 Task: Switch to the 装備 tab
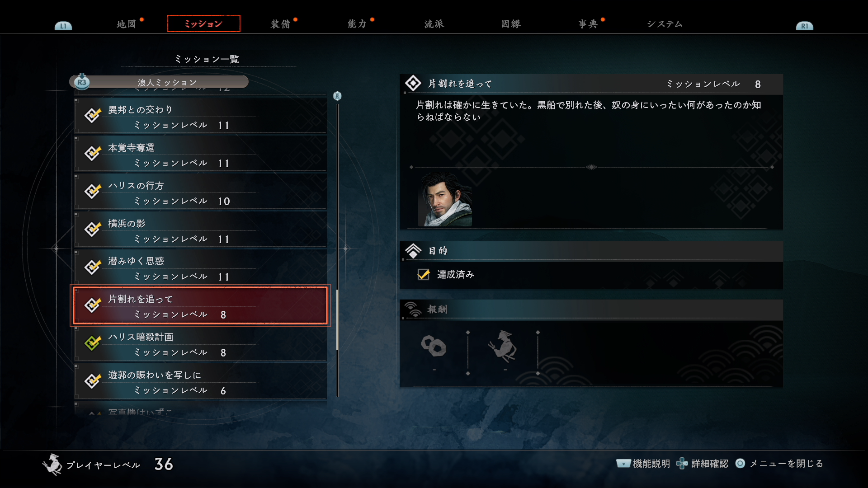coord(280,23)
